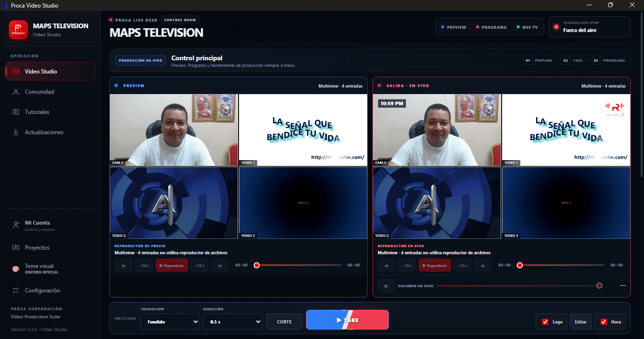Skip to next in preview player
The width and height of the screenshot is (644, 339).
point(220,265)
